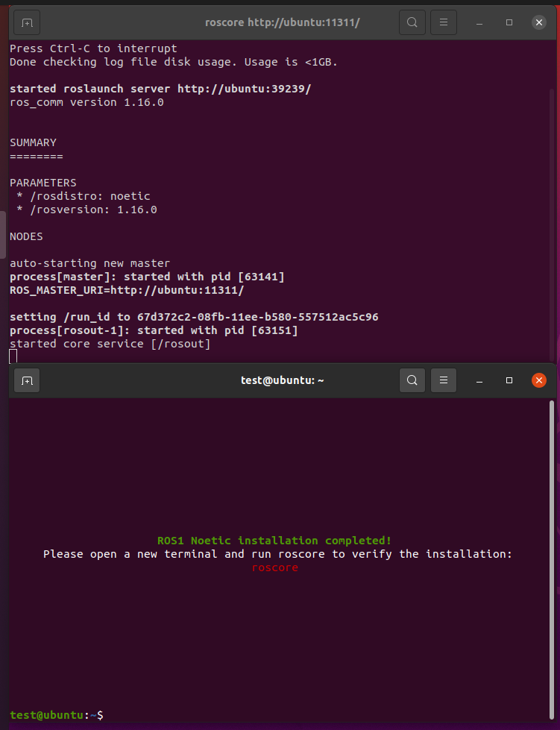
Task: Minimize the test@ubuntu terminal window
Action: pyautogui.click(x=479, y=380)
